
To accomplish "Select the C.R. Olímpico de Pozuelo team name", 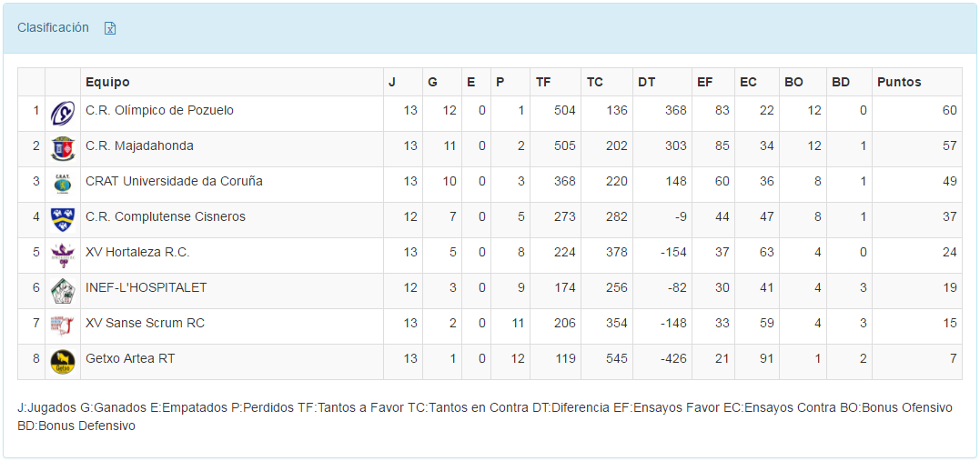I will point(159,111).
